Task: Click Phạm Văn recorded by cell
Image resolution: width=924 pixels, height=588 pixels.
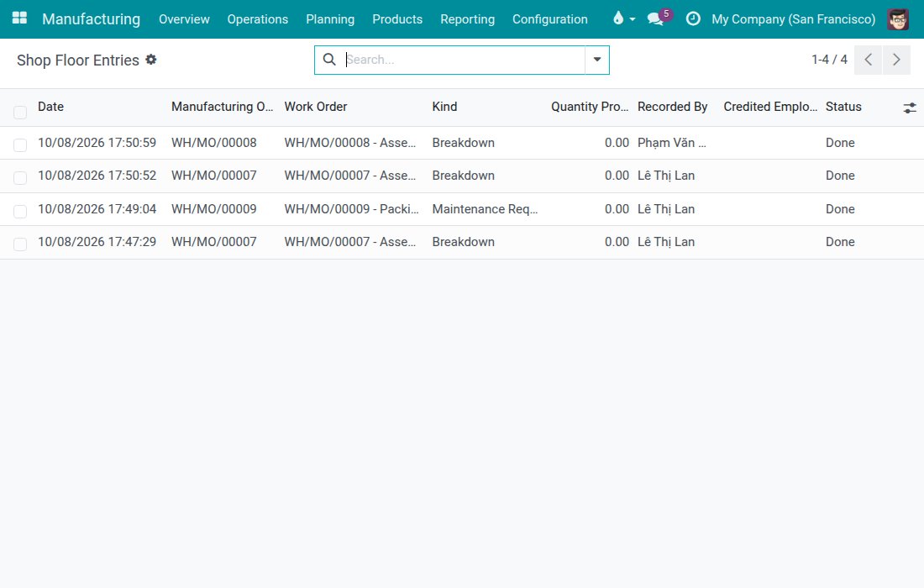Action: [672, 143]
